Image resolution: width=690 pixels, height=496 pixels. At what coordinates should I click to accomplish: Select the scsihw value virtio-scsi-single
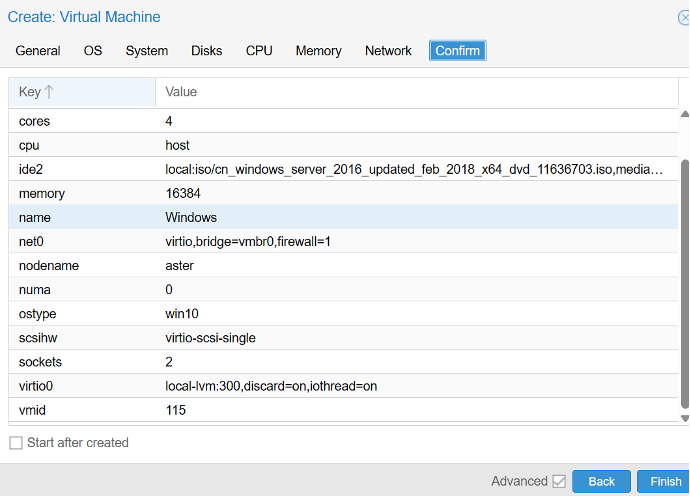click(210, 338)
